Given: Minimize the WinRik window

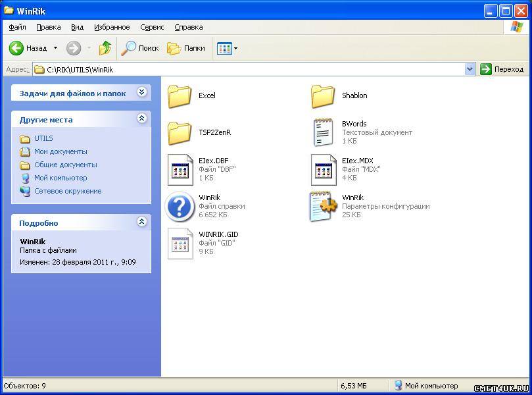Looking at the screenshot, I should [x=490, y=11].
